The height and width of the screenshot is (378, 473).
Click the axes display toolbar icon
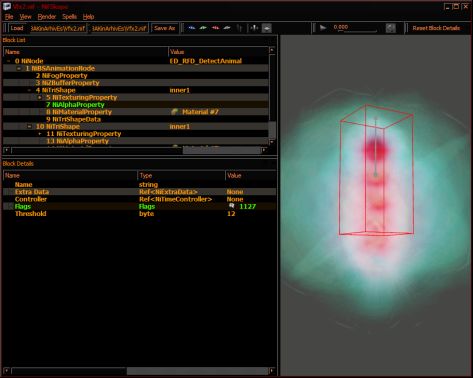pos(254,28)
